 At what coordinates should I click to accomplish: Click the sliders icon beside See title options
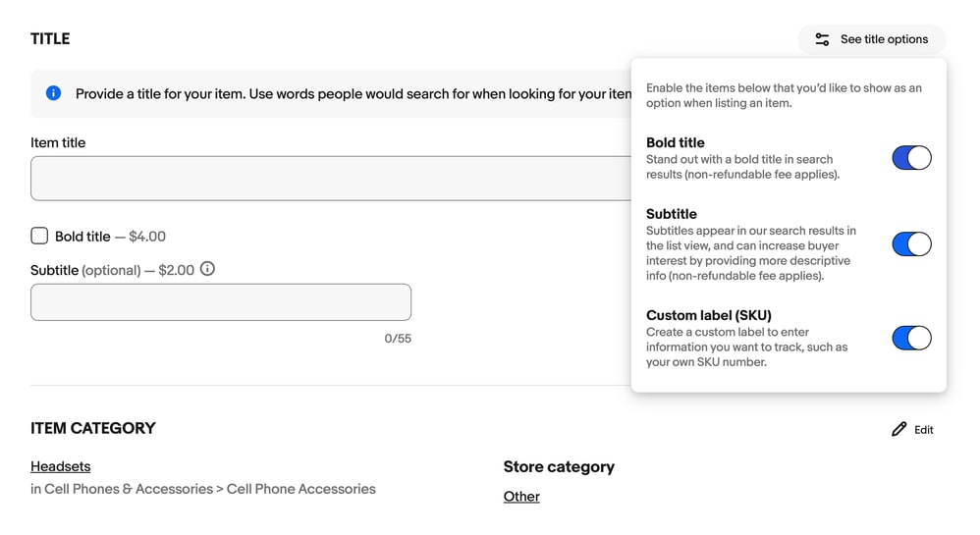822,39
